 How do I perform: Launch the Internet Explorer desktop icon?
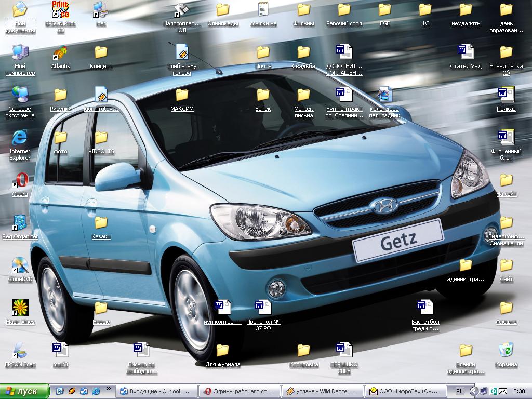(x=20, y=145)
